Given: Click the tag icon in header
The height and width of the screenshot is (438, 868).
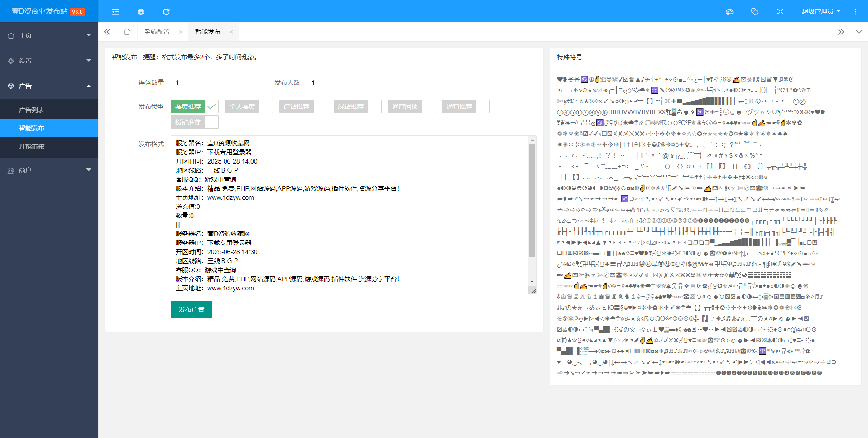Looking at the screenshot, I should click(754, 12).
